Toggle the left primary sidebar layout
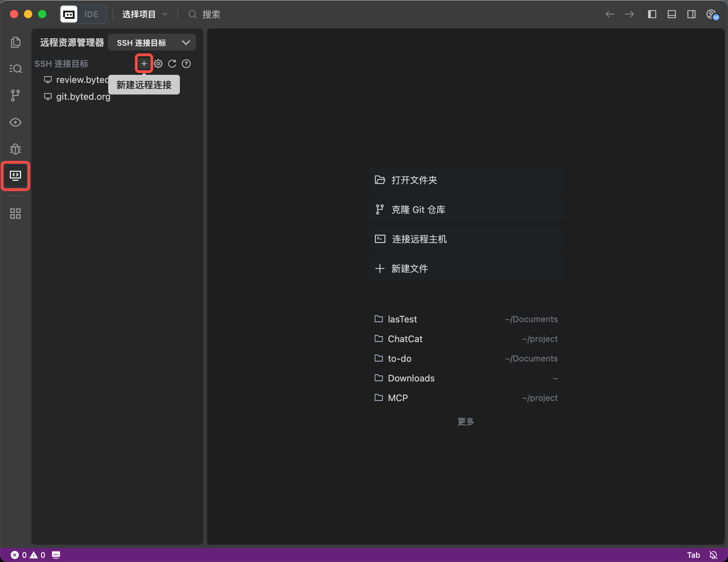 (x=652, y=14)
